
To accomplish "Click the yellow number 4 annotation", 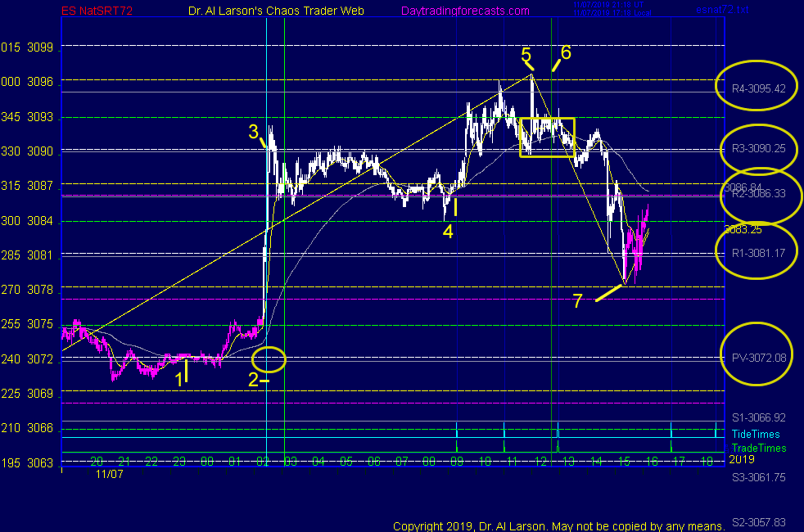I will 448,231.
